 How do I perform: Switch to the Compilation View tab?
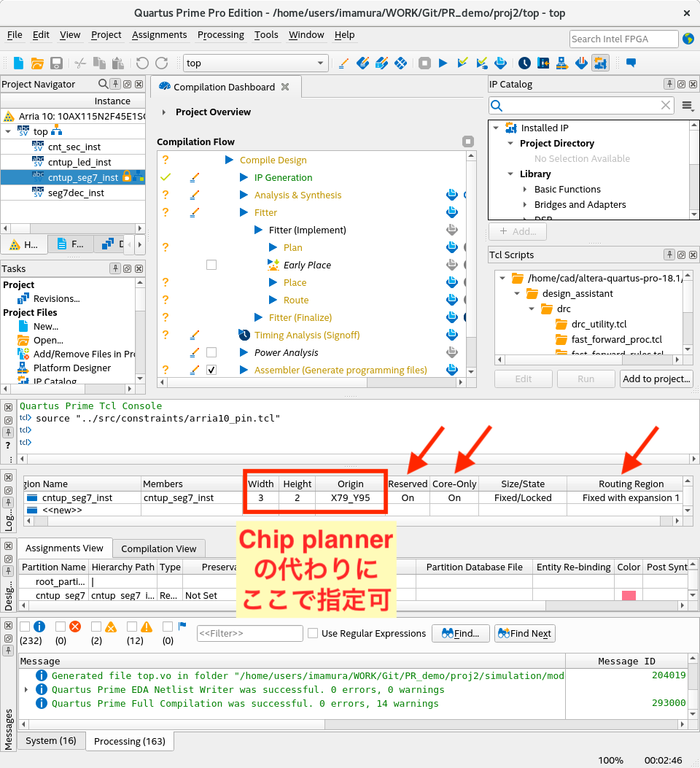tap(159, 548)
